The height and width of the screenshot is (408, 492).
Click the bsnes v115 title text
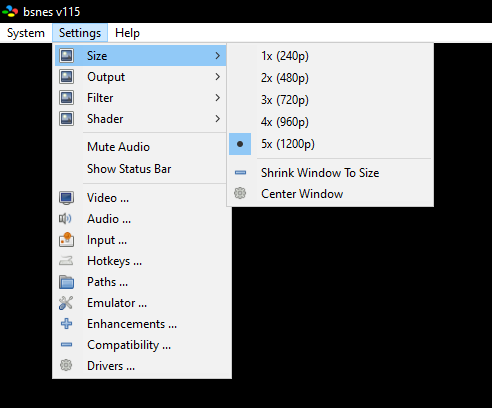[x=52, y=12]
